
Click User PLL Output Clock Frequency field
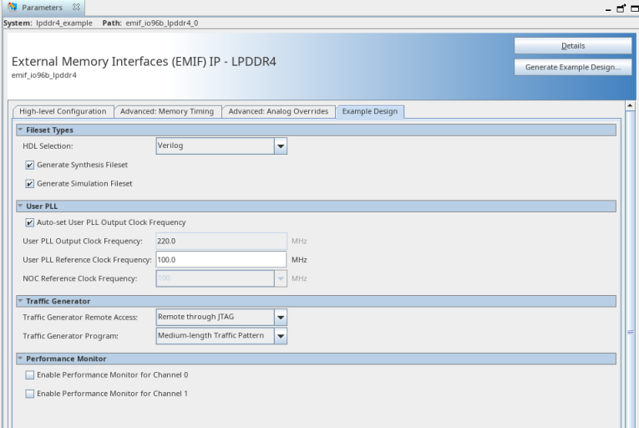coord(221,241)
